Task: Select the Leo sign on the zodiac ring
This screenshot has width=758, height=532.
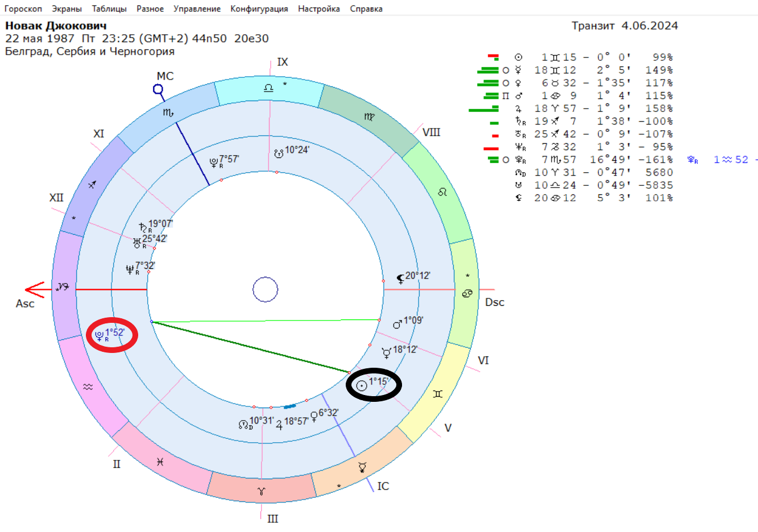Action: click(x=442, y=192)
